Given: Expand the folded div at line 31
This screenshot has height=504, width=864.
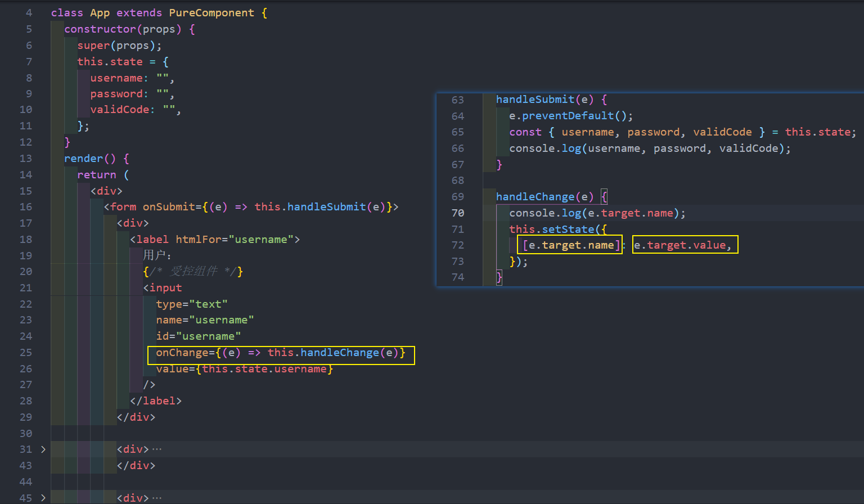Looking at the screenshot, I should click(43, 449).
